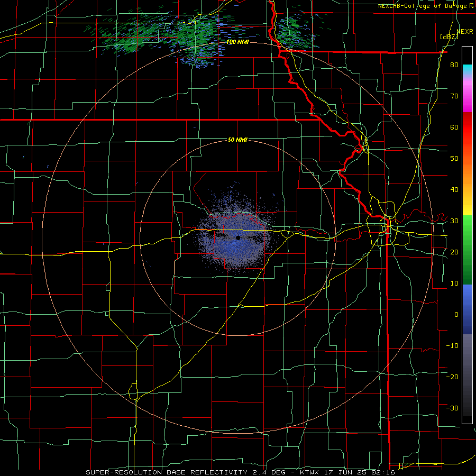Click the -10 value on the dBZ scale
Screen dimensions: 476x476
coord(452,345)
